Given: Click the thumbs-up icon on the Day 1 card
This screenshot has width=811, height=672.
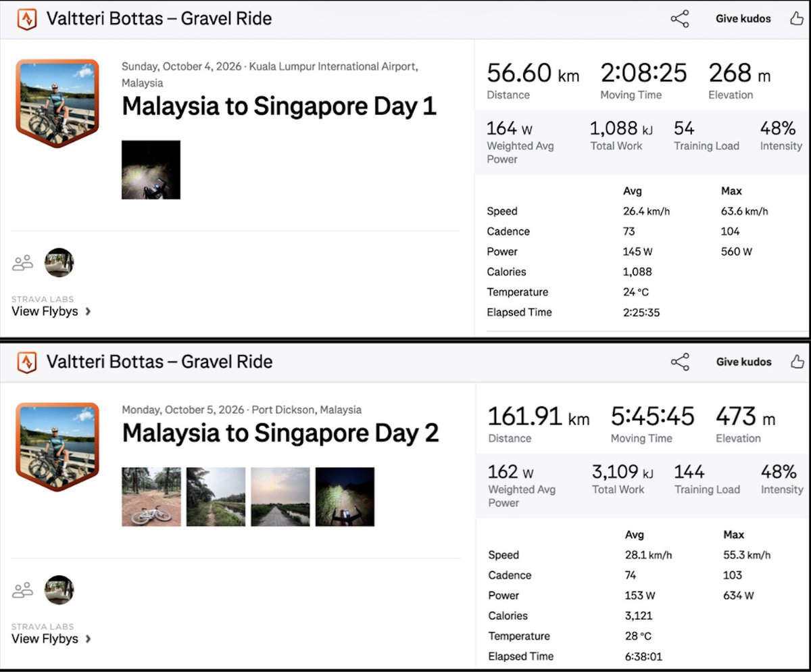Looking at the screenshot, I should click(x=796, y=18).
